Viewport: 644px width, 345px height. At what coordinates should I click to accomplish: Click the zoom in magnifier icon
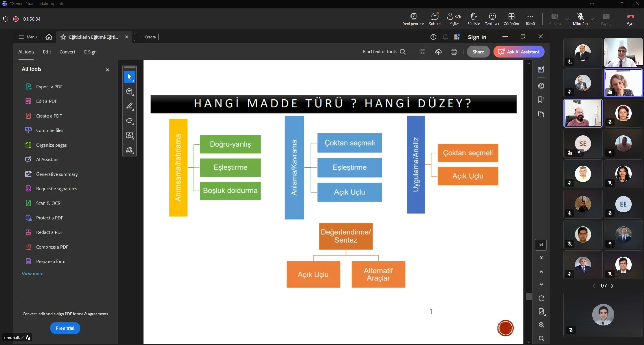(x=541, y=325)
